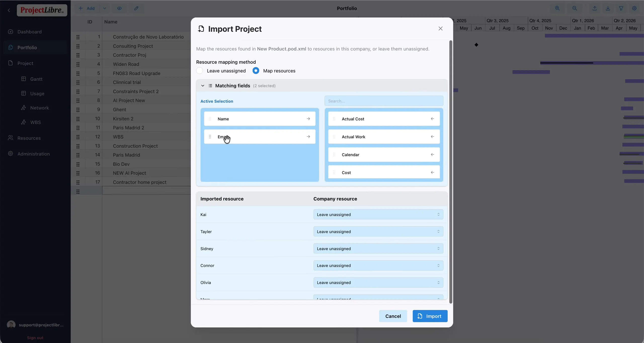Click the ProjectLibre logo

point(42,10)
